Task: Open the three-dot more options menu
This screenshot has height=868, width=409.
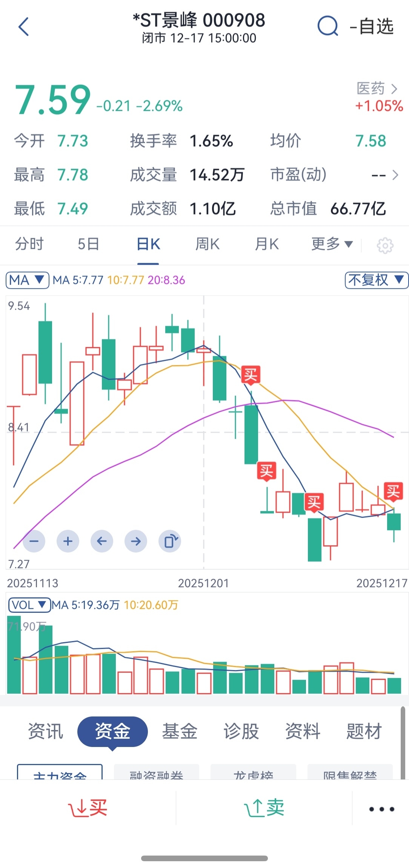Action: pos(381,809)
